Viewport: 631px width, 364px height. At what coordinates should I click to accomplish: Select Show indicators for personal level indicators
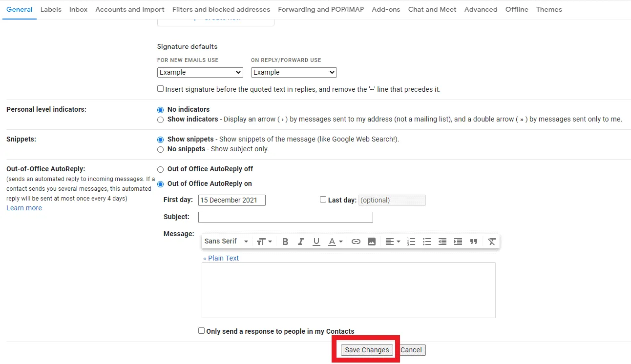pyautogui.click(x=160, y=120)
